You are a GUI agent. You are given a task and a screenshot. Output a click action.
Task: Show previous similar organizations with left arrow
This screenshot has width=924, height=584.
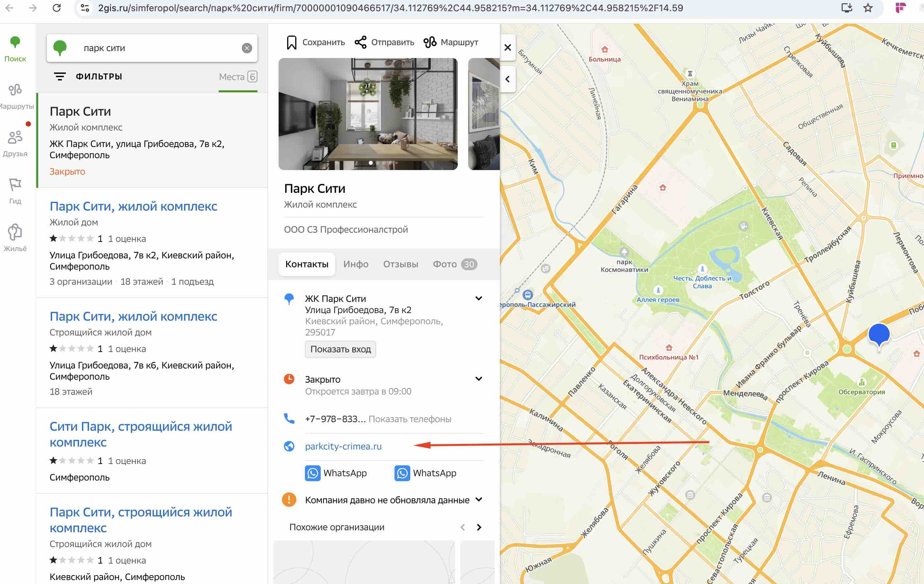tap(463, 527)
